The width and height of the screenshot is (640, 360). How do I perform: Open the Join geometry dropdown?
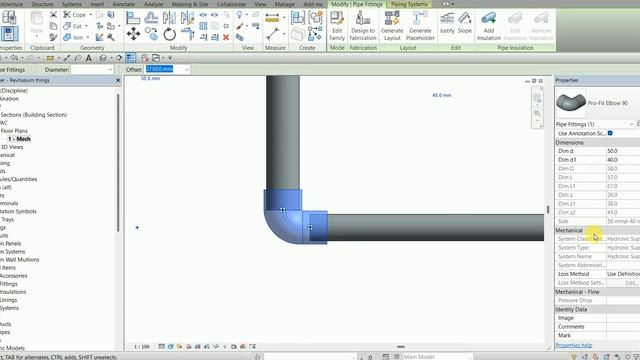tap(88, 38)
